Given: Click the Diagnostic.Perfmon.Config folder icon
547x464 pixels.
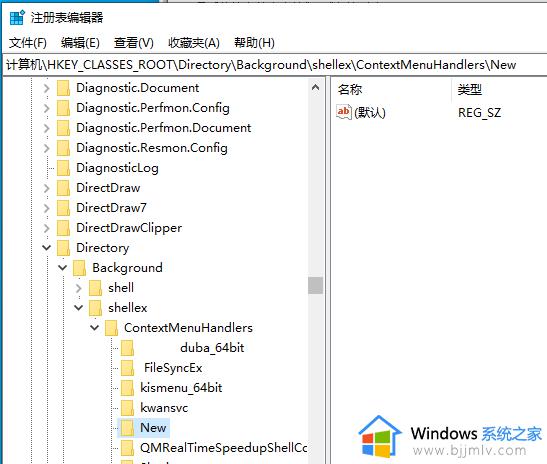Looking at the screenshot, I should (63, 108).
